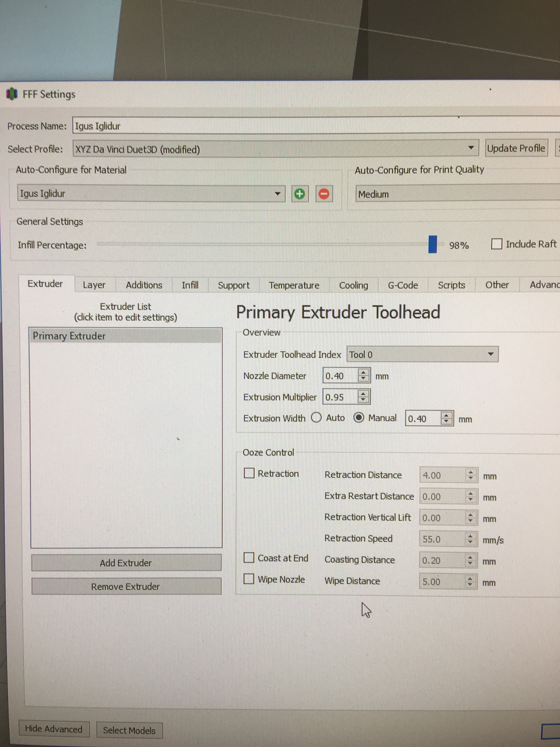Enable the Coast at End checkbox
The image size is (560, 747).
pyautogui.click(x=249, y=557)
